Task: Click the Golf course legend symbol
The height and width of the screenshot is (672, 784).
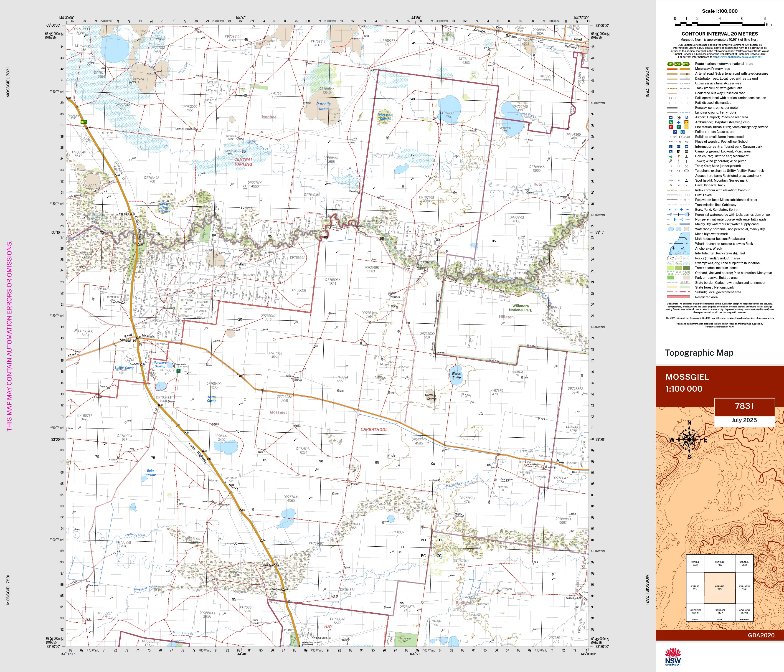Action: (670, 156)
